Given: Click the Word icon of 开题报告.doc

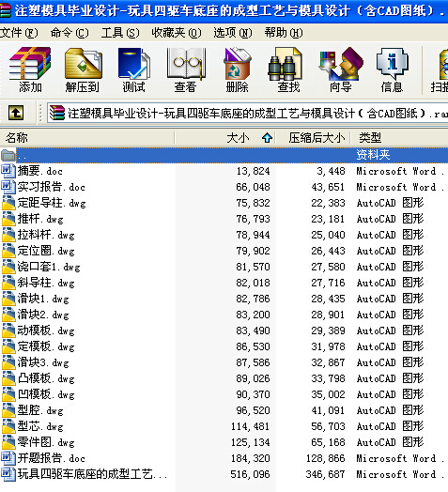Looking at the screenshot, I should (x=8, y=458).
